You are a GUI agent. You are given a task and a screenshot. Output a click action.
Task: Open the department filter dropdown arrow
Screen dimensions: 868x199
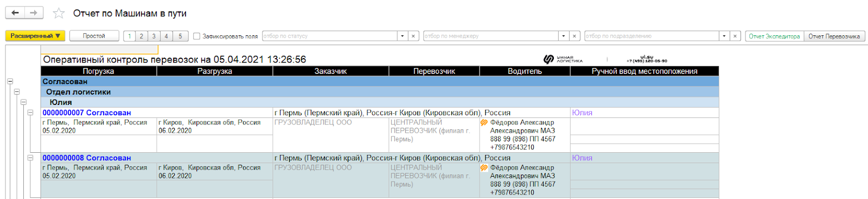coord(724,36)
